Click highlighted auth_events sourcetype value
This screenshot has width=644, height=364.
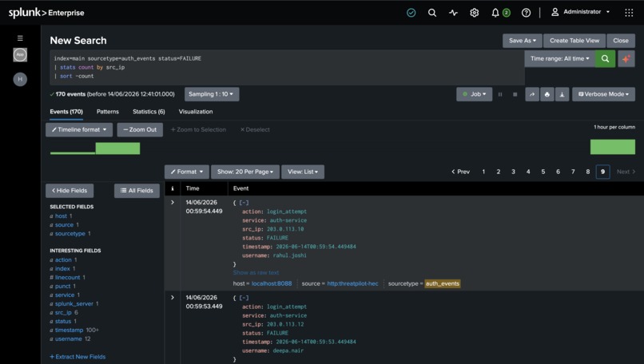[443, 283]
